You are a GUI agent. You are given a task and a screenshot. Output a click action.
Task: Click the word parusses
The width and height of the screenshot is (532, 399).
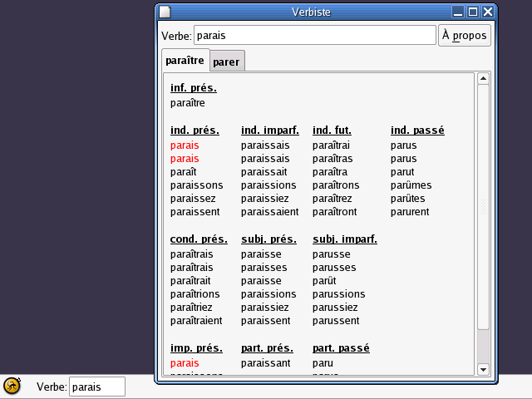pos(334,268)
